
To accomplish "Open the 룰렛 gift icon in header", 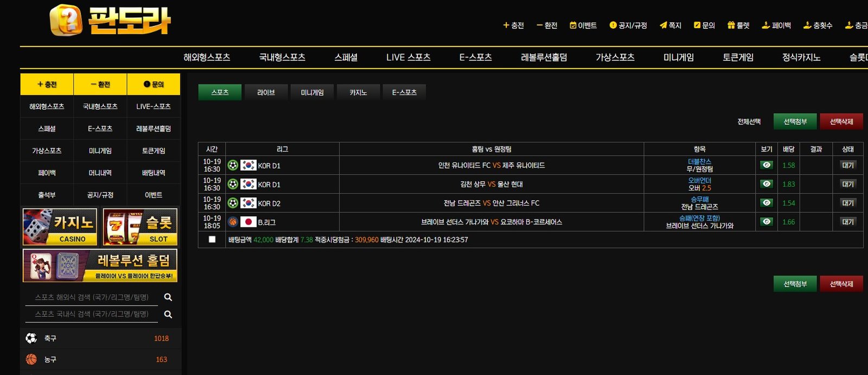I will pos(731,25).
